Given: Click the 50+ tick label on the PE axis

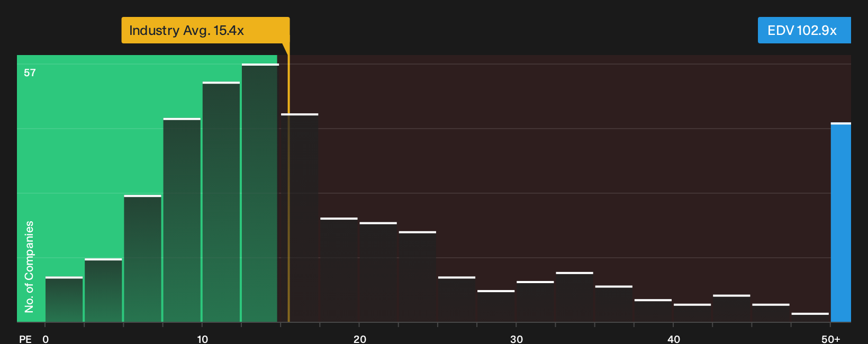Looking at the screenshot, I should pyautogui.click(x=831, y=339).
